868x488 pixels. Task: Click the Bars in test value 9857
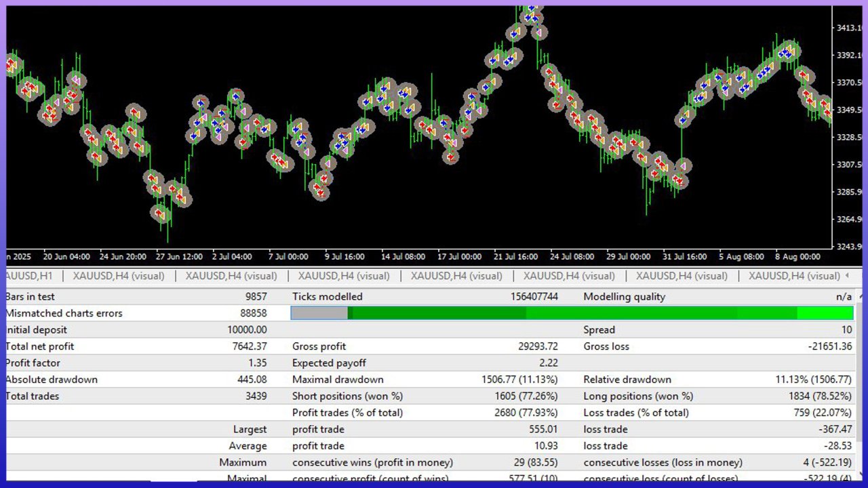[x=256, y=297]
